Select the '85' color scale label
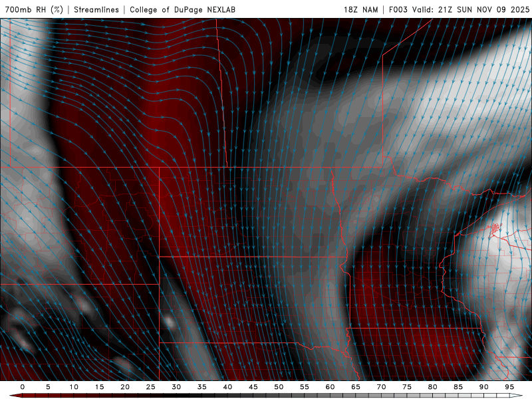 pyautogui.click(x=458, y=387)
